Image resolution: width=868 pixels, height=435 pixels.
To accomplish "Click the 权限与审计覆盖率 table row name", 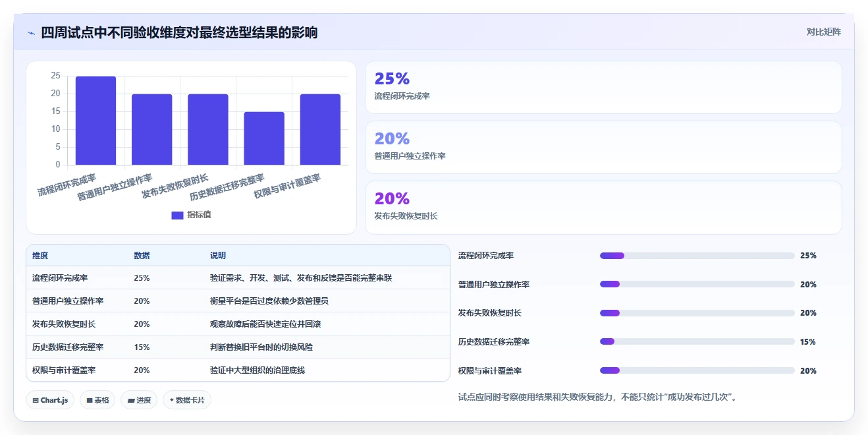I will click(64, 370).
